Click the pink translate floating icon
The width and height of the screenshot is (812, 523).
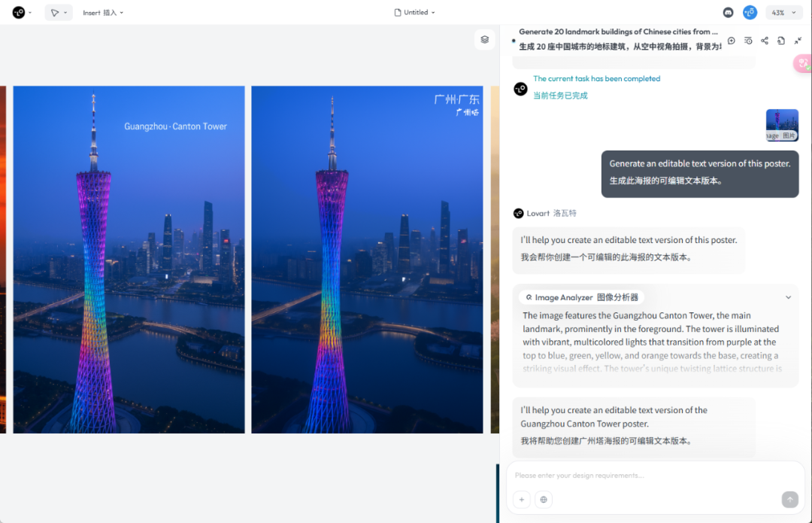803,64
